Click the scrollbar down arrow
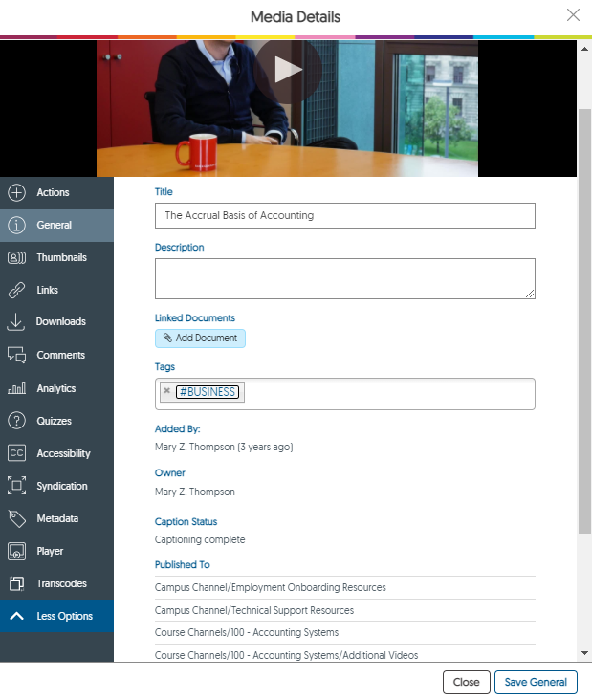Viewport: 592px width, 700px height. click(x=585, y=653)
